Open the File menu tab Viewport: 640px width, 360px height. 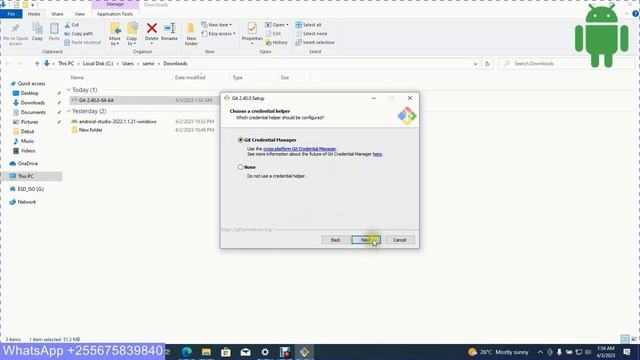click(x=11, y=14)
